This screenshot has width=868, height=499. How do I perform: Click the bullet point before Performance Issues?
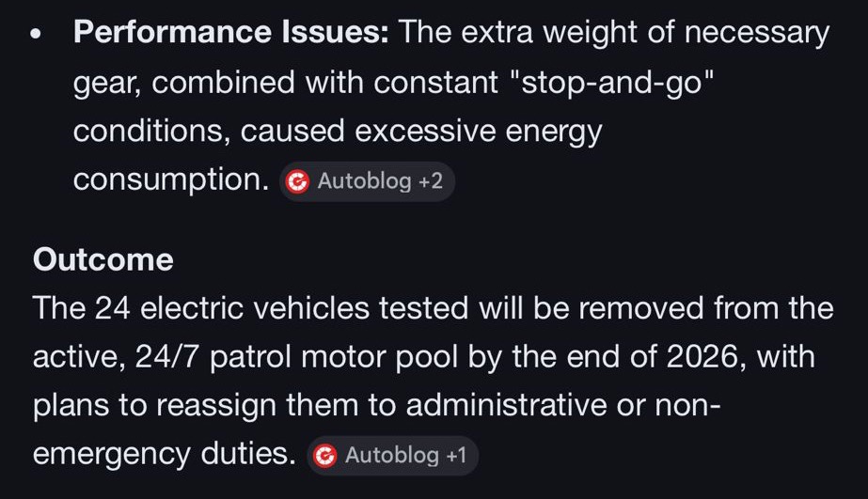click(x=36, y=35)
